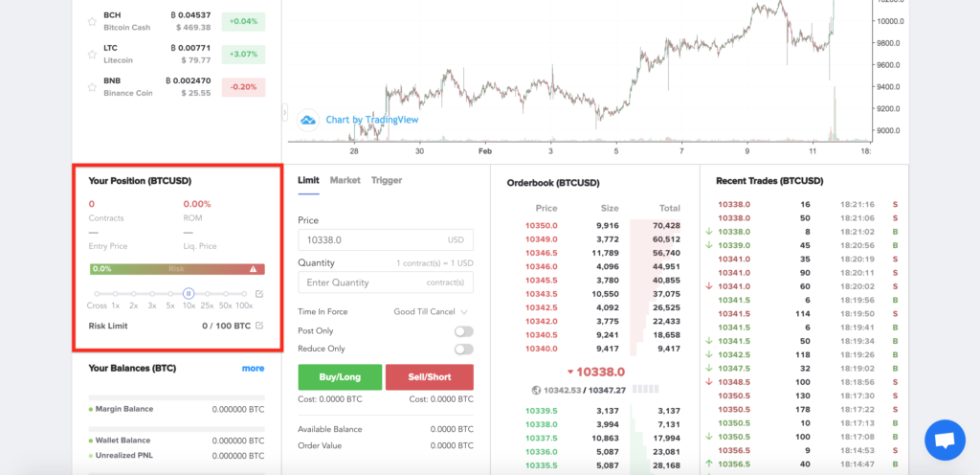
Task: Click the orderbook Total column header
Action: (669, 209)
